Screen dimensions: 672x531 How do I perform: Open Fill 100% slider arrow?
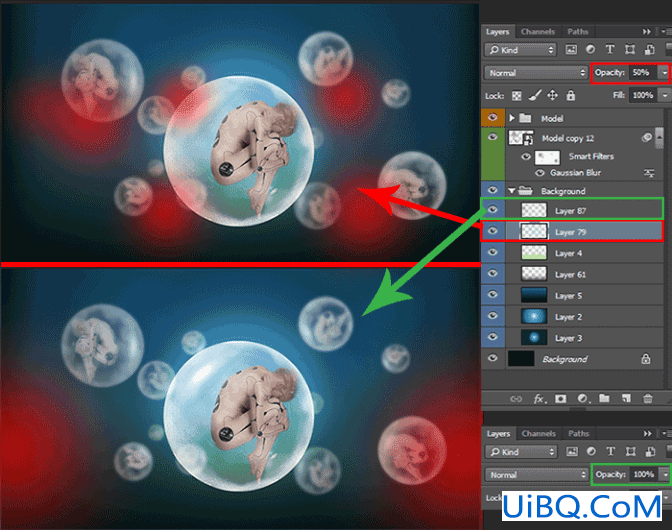[x=665, y=95]
